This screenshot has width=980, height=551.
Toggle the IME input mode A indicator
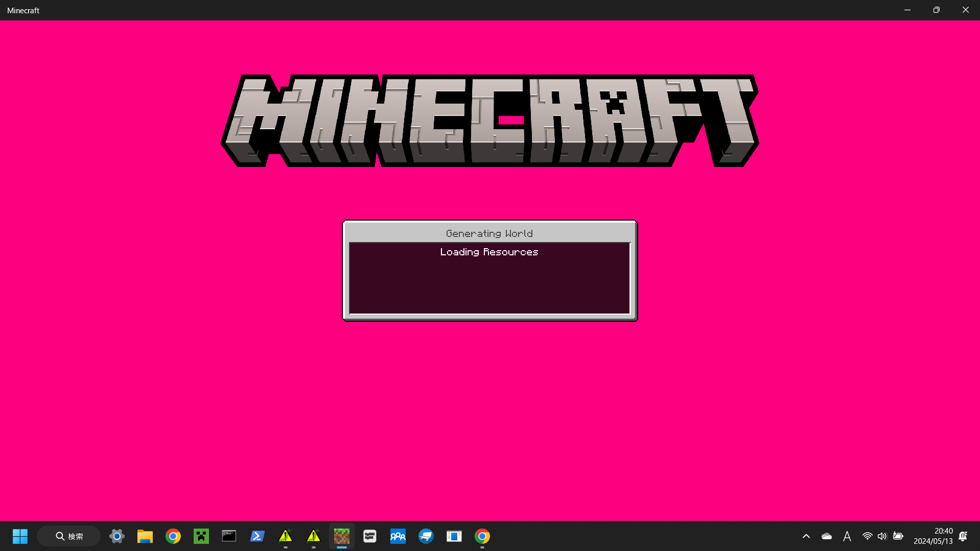(847, 536)
